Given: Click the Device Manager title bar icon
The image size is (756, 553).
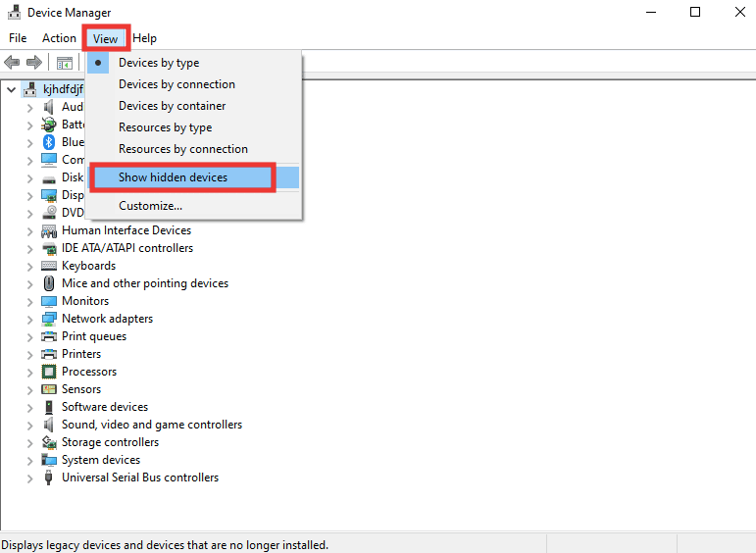Looking at the screenshot, I should [x=15, y=12].
